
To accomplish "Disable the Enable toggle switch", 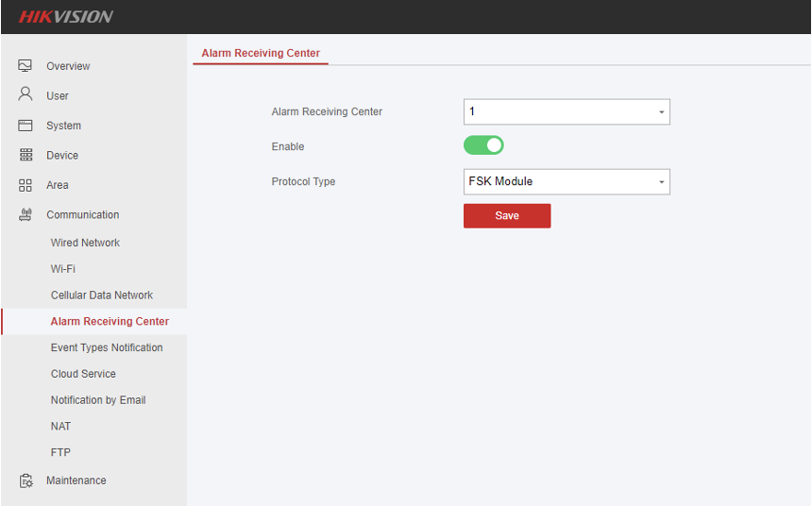I will tap(483, 145).
